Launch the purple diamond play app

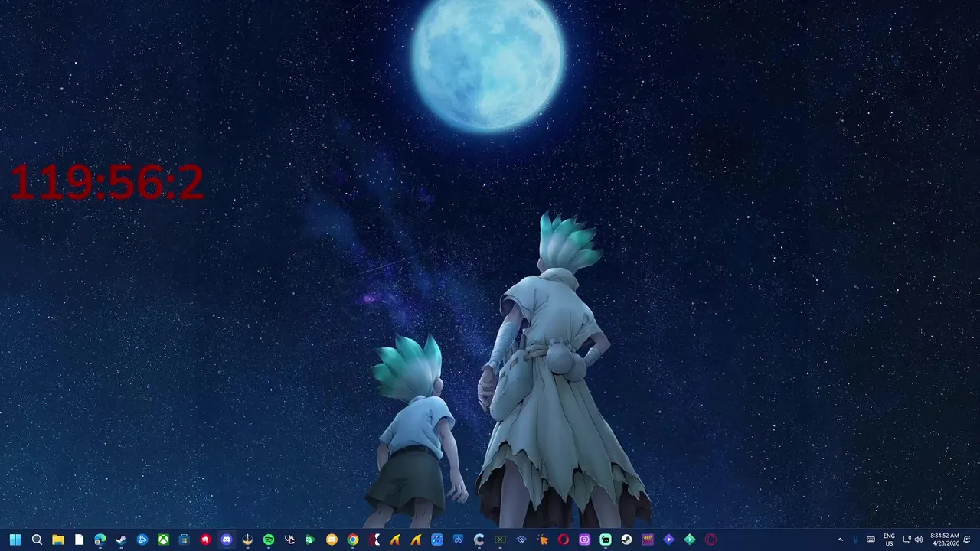tap(668, 540)
